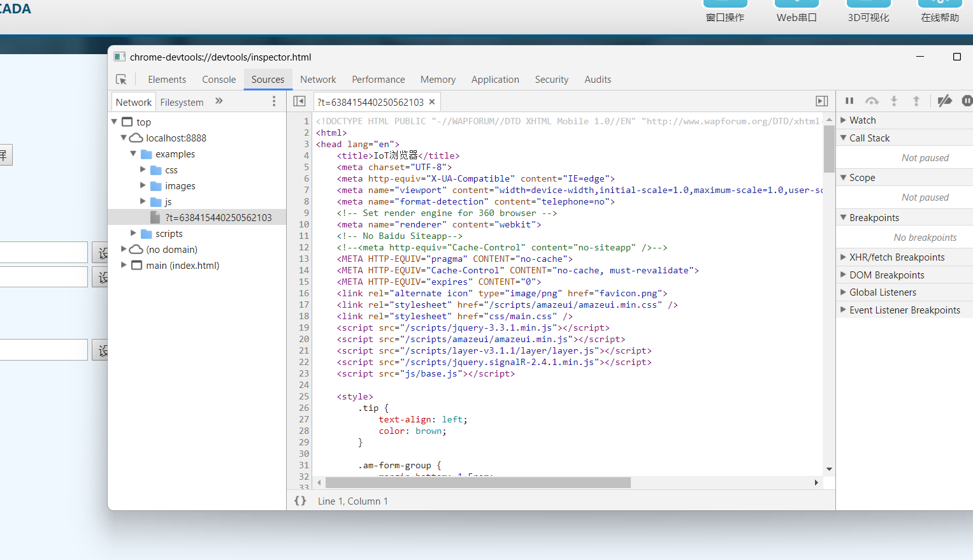Expand the scripts folder
Image resolution: width=973 pixels, height=560 pixels.
pos(133,233)
